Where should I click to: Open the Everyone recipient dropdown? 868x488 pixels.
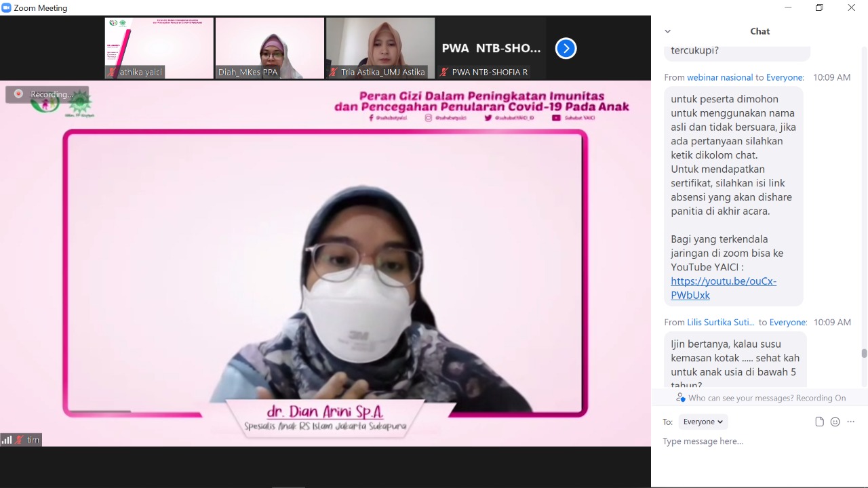703,422
